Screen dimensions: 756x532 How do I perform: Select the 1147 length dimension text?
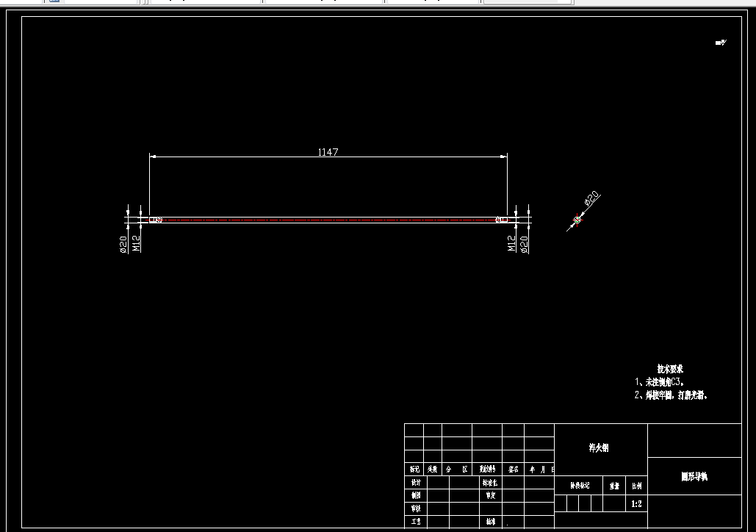tap(328, 152)
